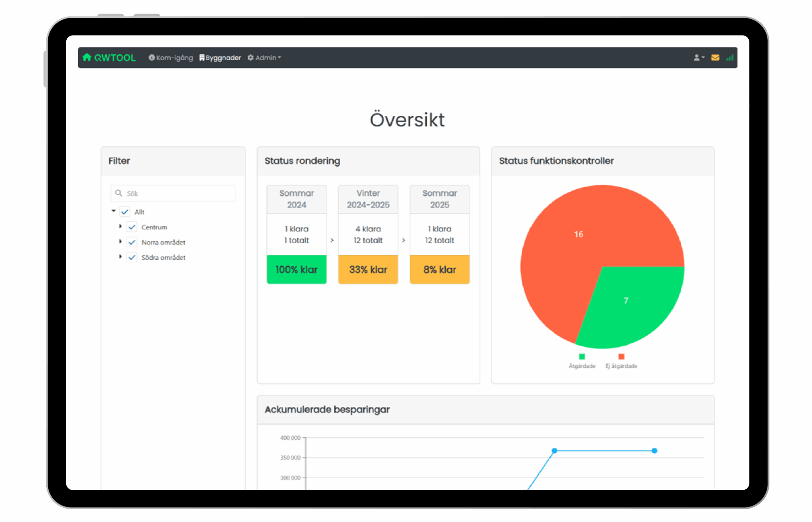Click the magnifier icon in search field
The height and width of the screenshot is (522, 812).
(119, 193)
